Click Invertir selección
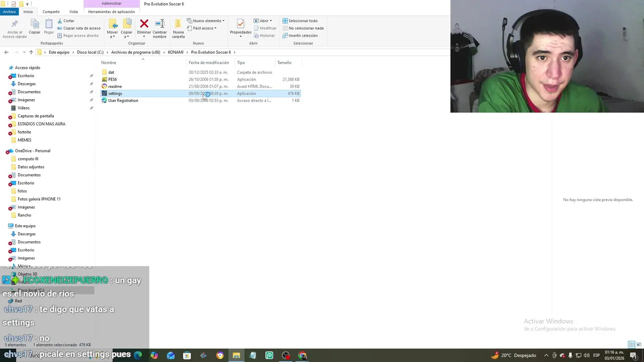 pos(300,36)
